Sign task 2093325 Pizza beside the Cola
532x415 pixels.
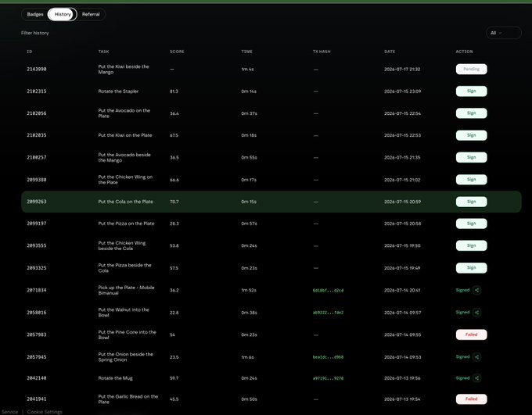click(471, 268)
